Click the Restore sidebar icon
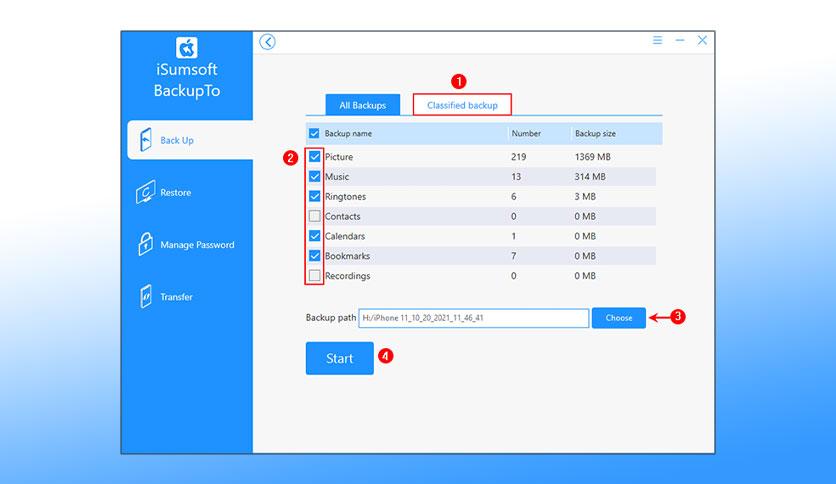Image resolution: width=836 pixels, height=484 pixels. tap(146, 192)
